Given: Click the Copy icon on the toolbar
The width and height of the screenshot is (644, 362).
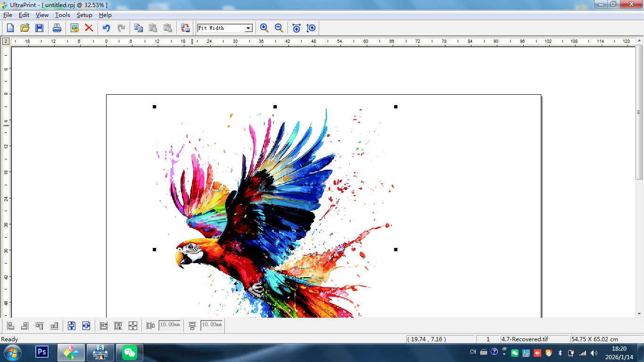Looking at the screenshot, I should pos(138,28).
